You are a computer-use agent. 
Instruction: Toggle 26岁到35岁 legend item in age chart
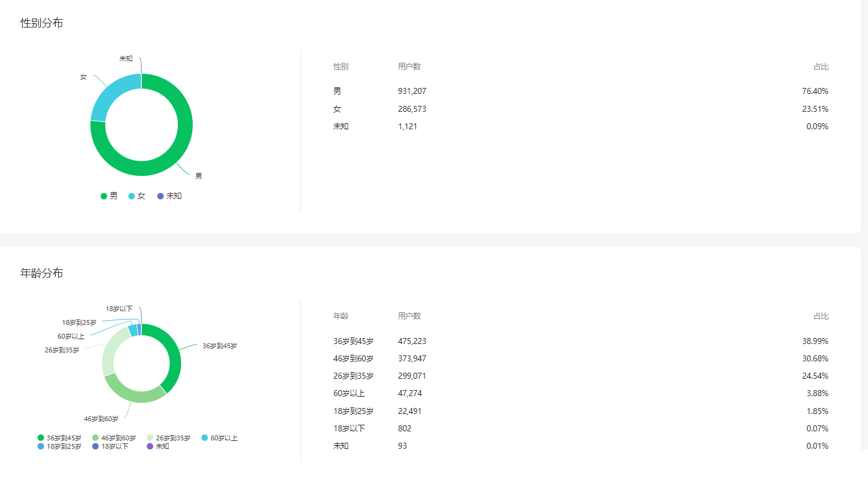(168, 438)
